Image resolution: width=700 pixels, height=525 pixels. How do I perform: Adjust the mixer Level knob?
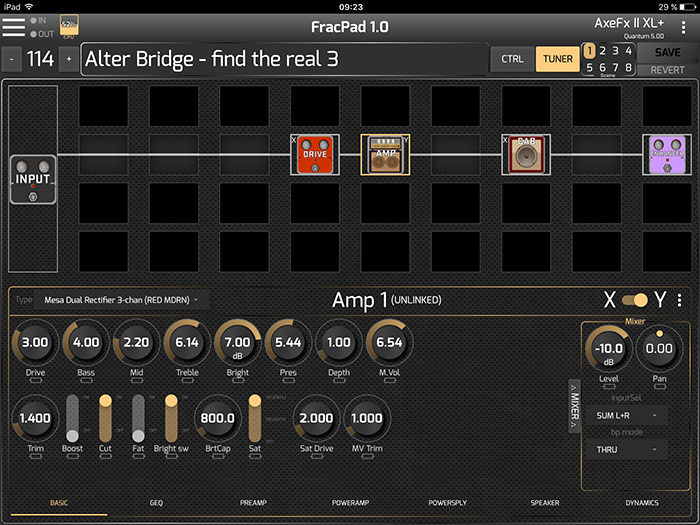pos(608,349)
